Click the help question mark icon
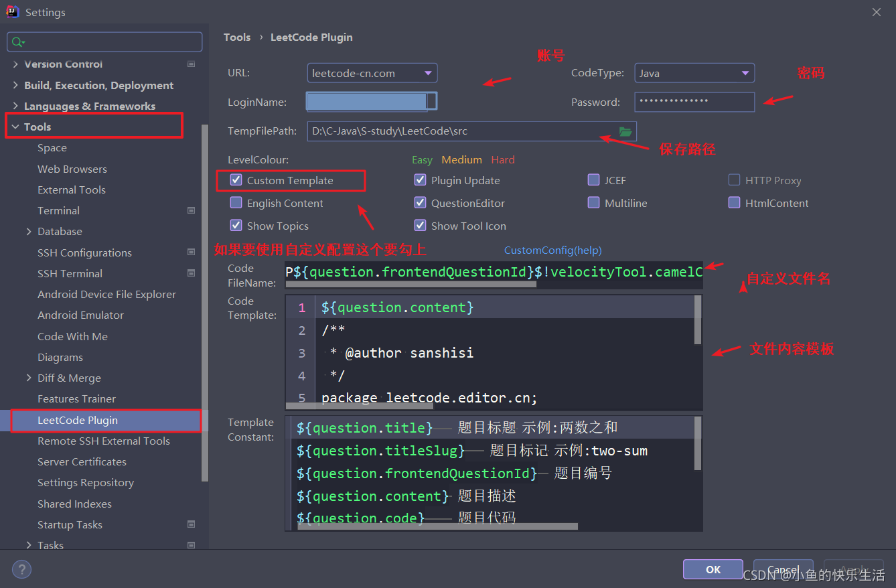The width and height of the screenshot is (896, 588). coord(21,570)
